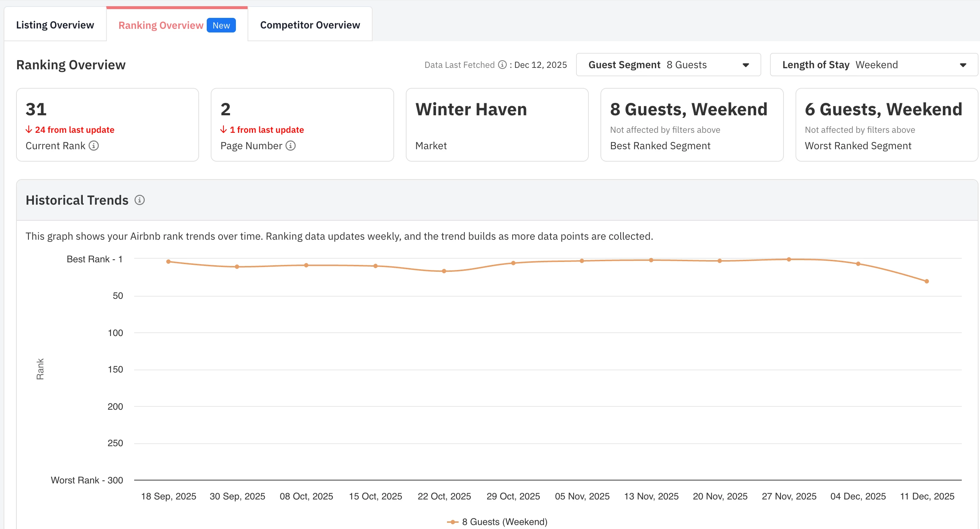Image resolution: width=980 pixels, height=529 pixels.
Task: Click the 22 Oct, 2025 data point
Action: coord(444,271)
